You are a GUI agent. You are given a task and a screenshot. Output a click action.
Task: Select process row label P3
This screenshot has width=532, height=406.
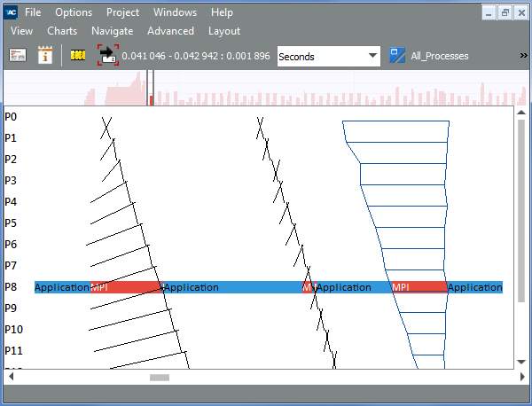(x=11, y=181)
